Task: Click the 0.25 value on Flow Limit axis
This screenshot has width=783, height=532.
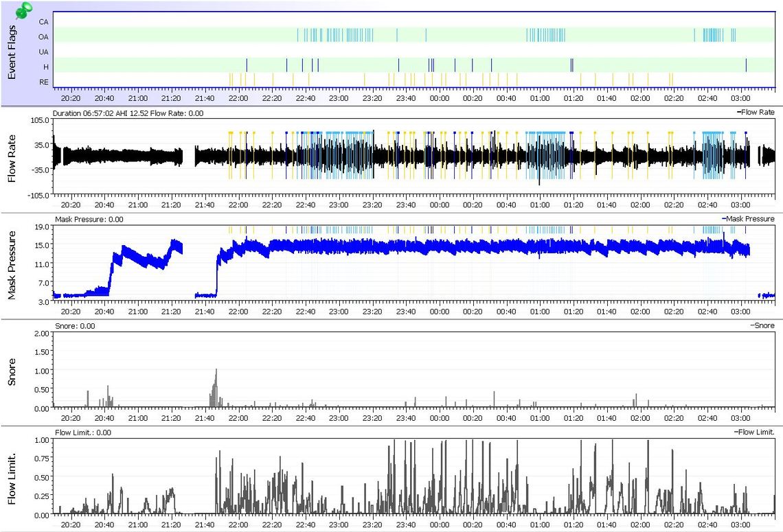Action: coord(43,496)
